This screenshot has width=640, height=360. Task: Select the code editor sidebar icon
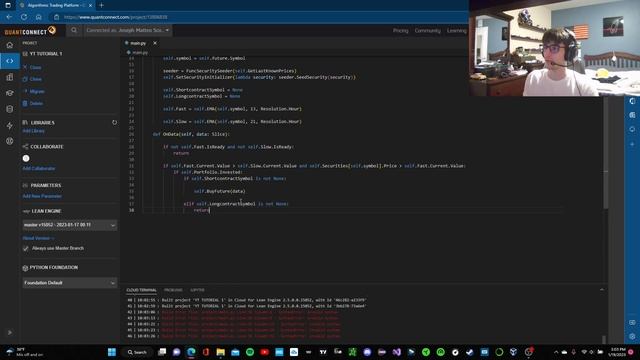click(10, 61)
